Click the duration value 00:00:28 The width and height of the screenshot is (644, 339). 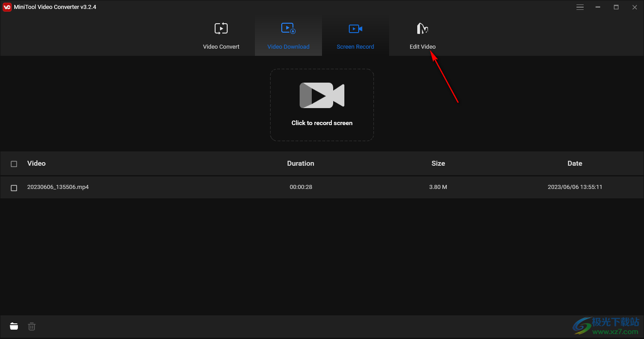301,187
